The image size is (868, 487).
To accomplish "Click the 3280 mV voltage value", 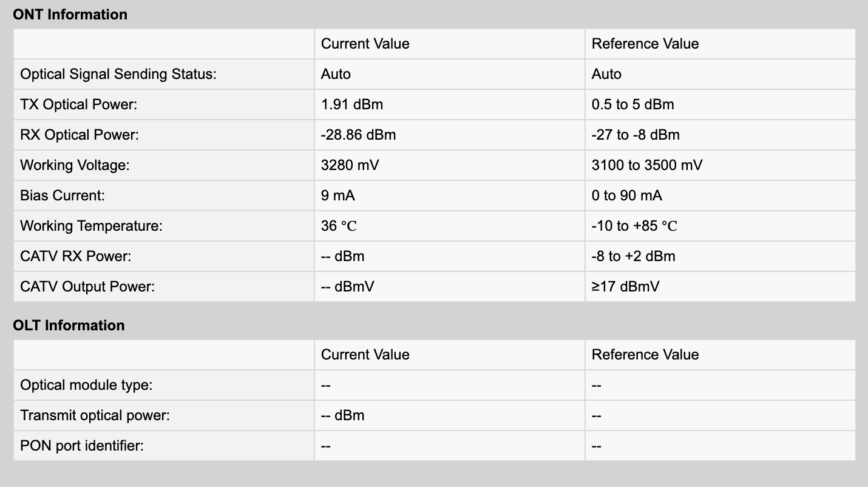I will [x=350, y=165].
